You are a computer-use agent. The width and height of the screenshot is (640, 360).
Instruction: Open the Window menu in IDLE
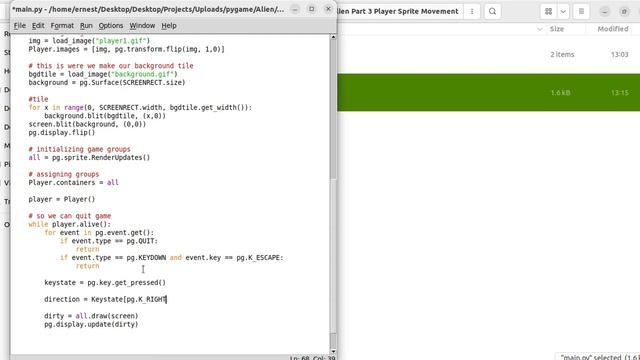(x=142, y=26)
